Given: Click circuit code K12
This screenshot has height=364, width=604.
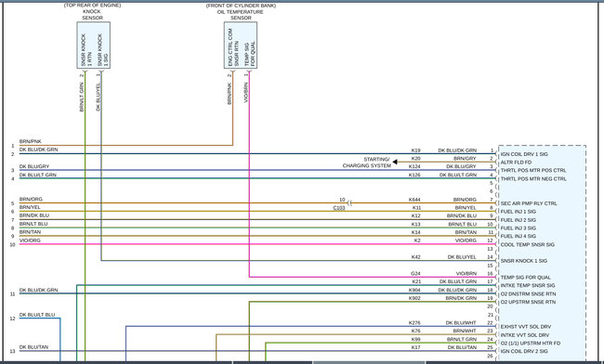Looking at the screenshot, I should [x=415, y=215].
